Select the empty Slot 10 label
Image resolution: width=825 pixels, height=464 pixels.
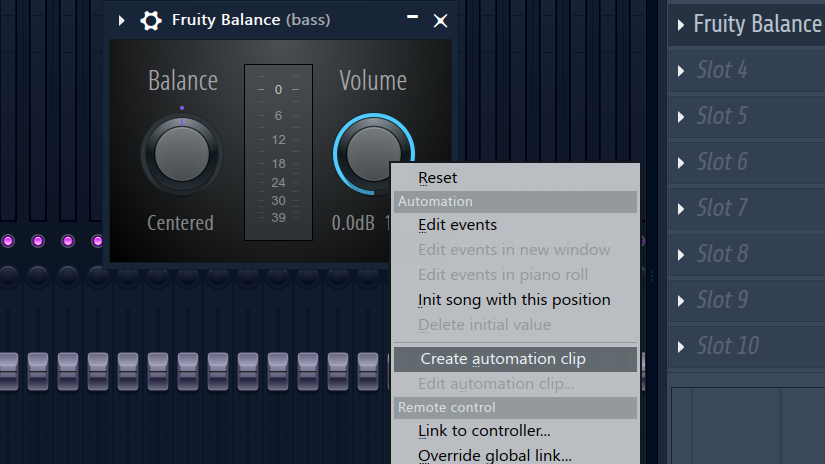(x=728, y=346)
